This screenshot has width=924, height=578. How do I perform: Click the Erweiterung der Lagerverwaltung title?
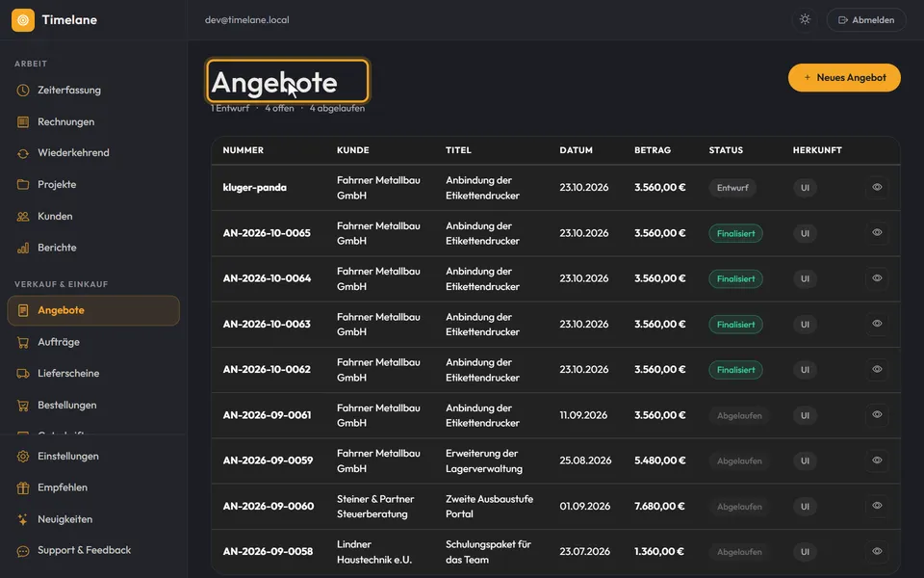484,460
